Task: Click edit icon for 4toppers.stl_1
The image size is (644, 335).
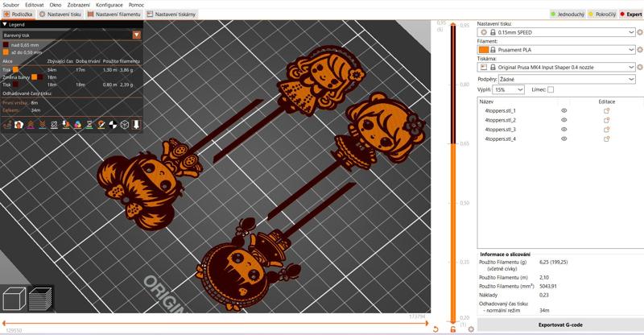Action: tap(606, 110)
